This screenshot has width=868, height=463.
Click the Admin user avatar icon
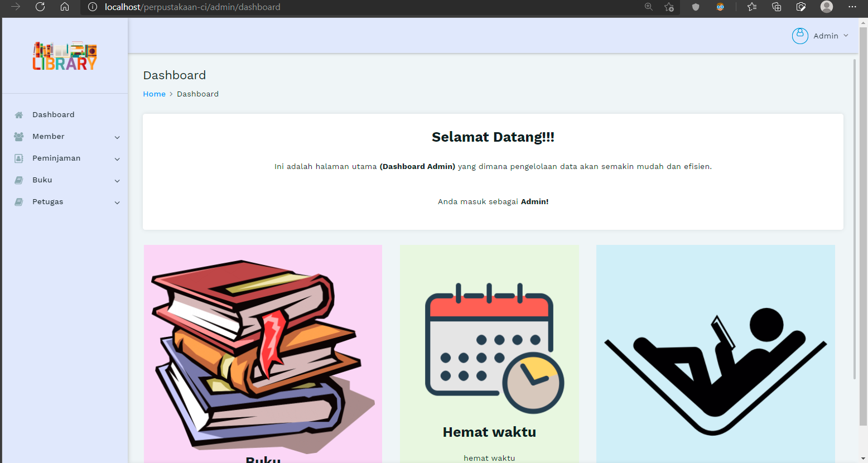(800, 36)
